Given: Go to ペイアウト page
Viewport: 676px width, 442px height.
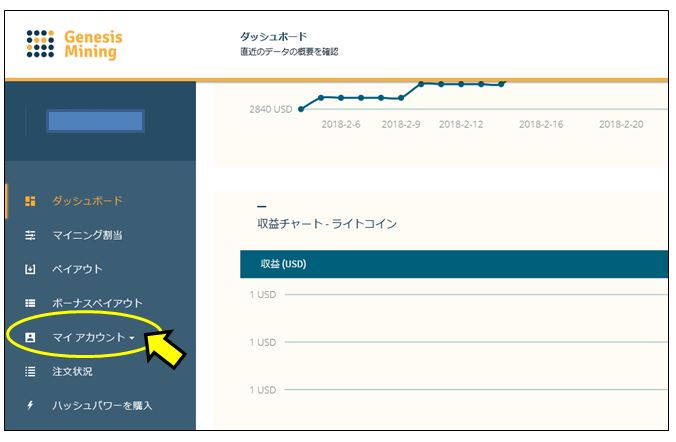Looking at the screenshot, I should [x=77, y=269].
